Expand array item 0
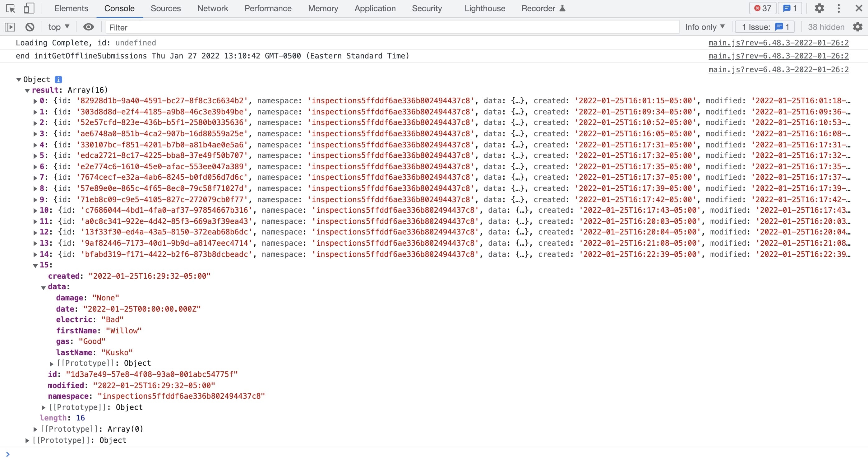The width and height of the screenshot is (868, 464). [35, 101]
